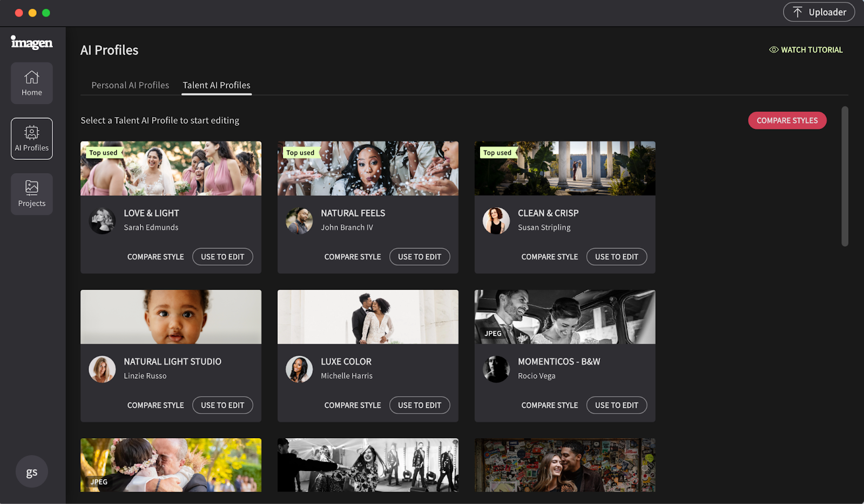The width and height of the screenshot is (864, 504).
Task: Click the NATURAL FEELS title
Action: coord(353,213)
